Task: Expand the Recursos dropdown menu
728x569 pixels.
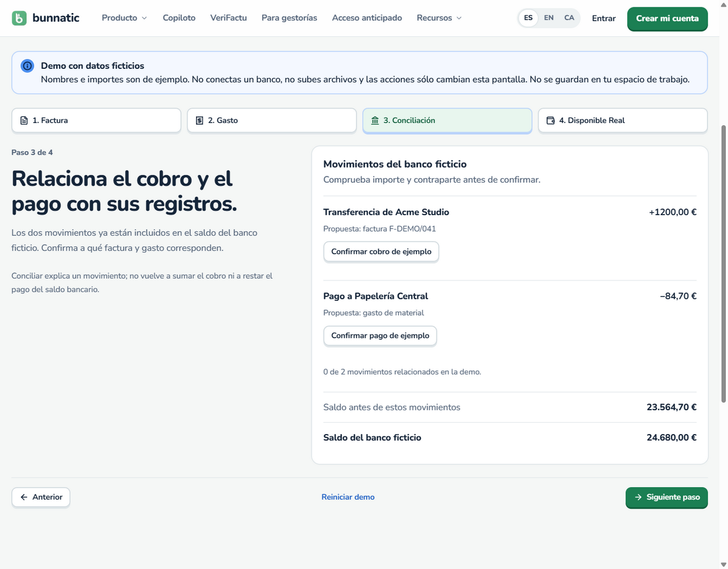Action: 439,18
